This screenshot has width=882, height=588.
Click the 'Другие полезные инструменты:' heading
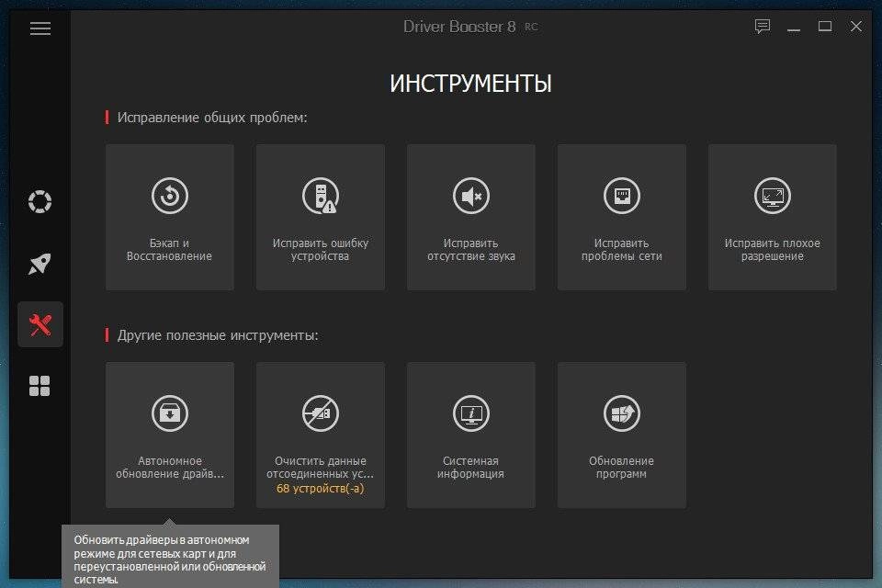218,335
